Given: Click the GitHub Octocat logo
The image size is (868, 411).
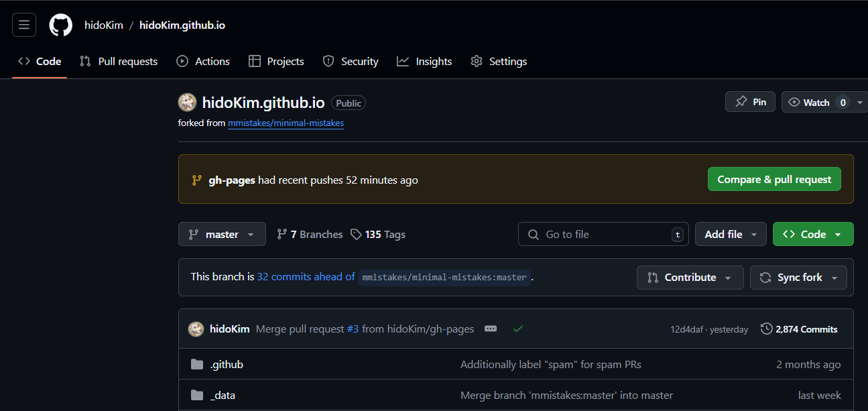Looking at the screenshot, I should coord(60,25).
